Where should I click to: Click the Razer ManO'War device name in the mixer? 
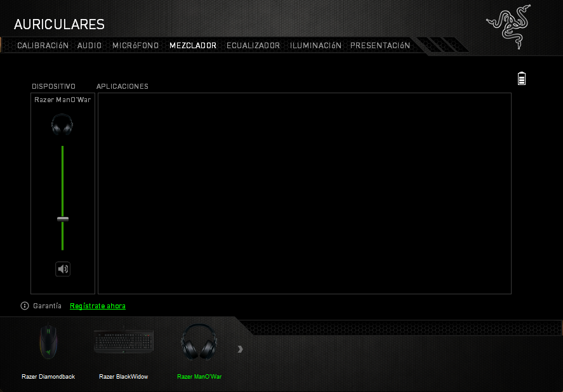tap(62, 100)
